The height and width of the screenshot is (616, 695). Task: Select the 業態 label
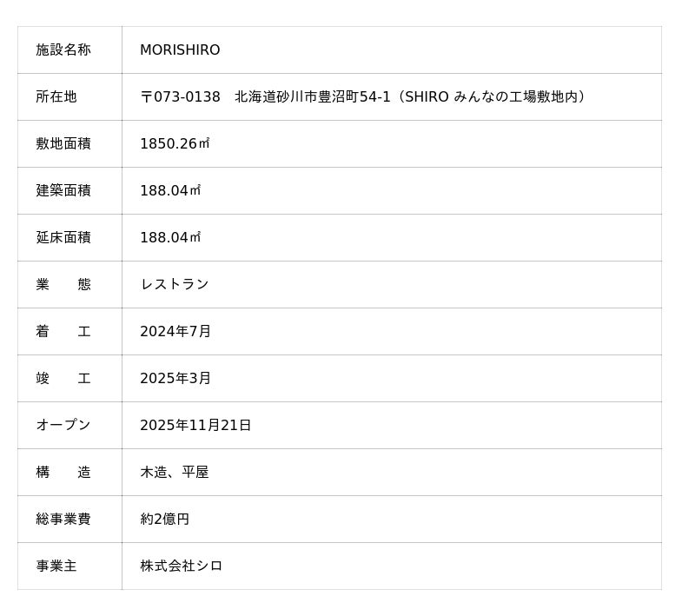[x=63, y=284]
